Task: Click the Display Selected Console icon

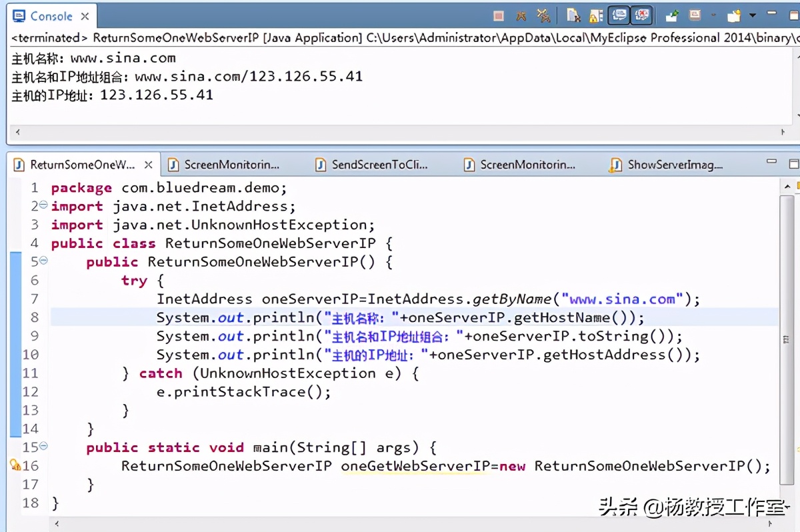Action: coord(695,15)
